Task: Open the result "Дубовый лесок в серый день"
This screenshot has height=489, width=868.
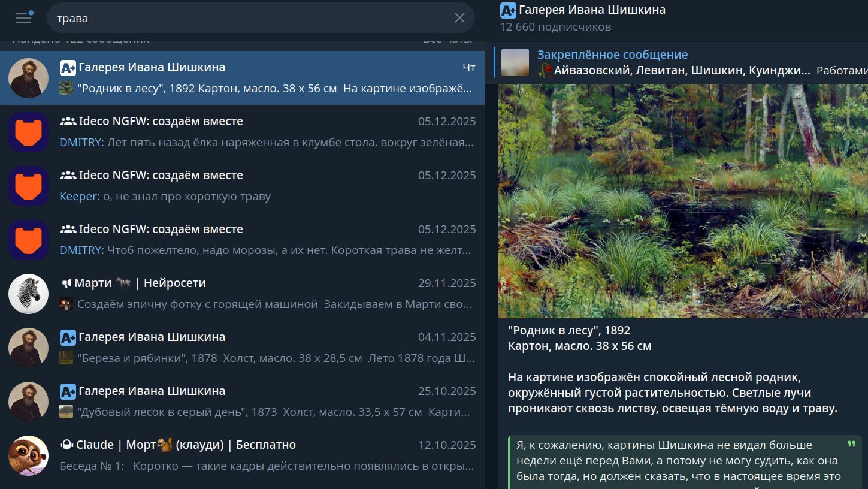Action: [242, 402]
